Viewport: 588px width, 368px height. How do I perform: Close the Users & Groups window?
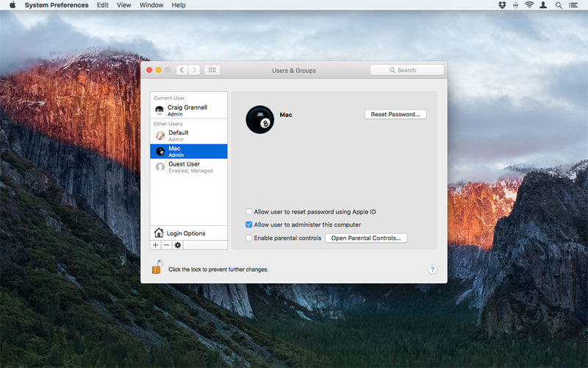pos(149,70)
